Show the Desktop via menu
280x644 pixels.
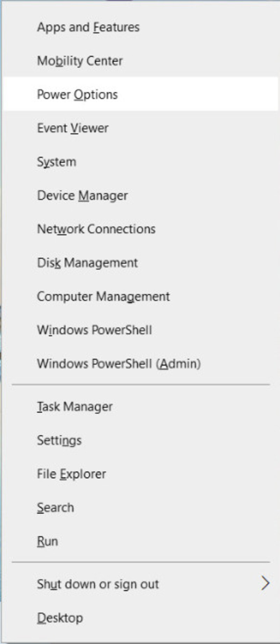pos(140,617)
